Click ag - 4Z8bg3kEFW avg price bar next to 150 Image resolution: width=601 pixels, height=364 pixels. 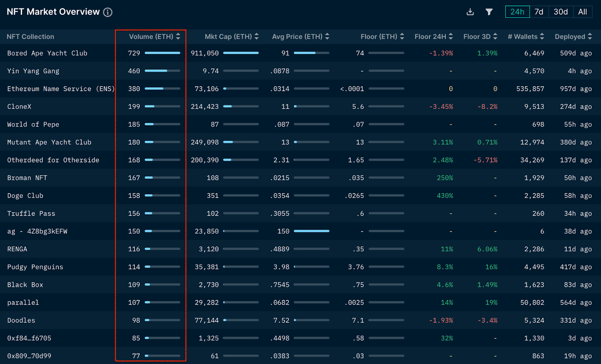click(311, 231)
